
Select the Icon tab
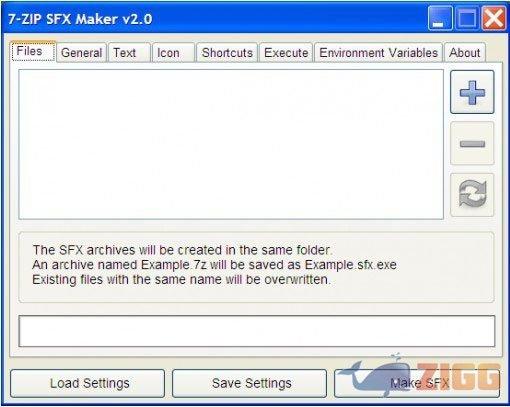(173, 53)
